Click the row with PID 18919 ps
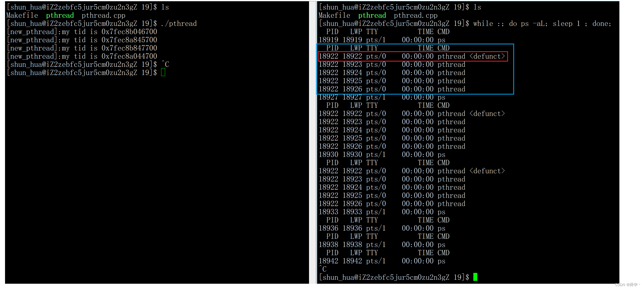The width and height of the screenshot is (644, 289). pos(382,40)
